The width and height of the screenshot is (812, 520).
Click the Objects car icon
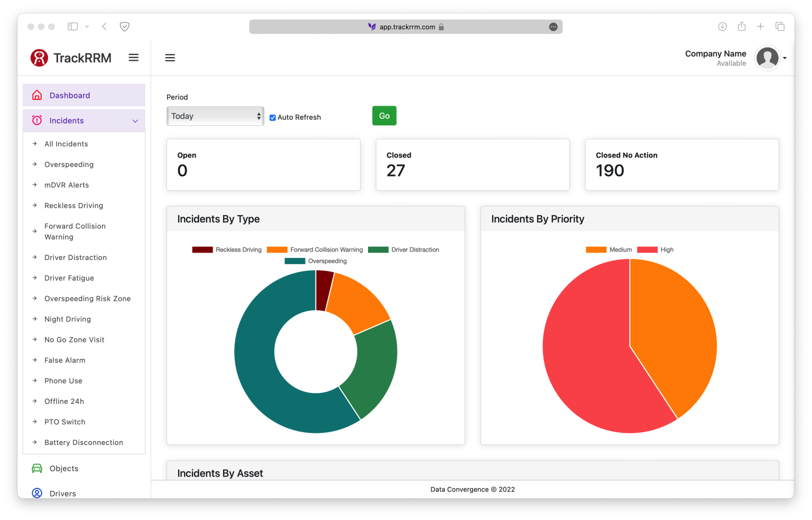[37, 468]
